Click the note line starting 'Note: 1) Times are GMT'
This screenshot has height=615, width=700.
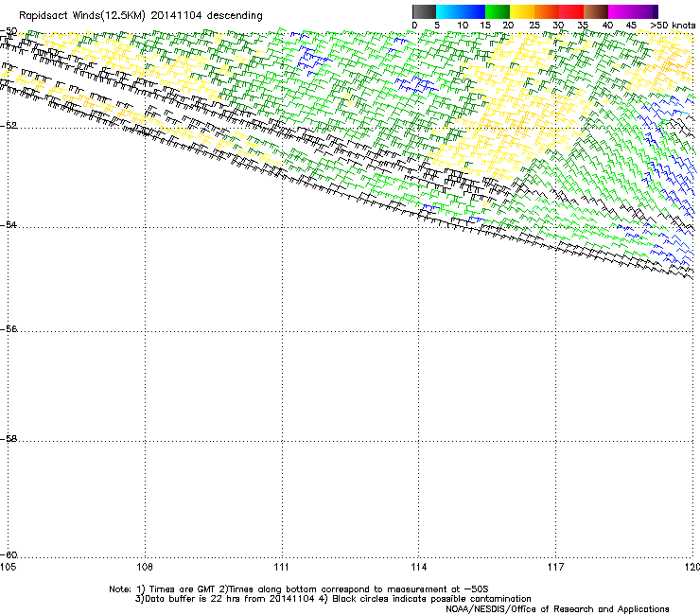[299, 589]
